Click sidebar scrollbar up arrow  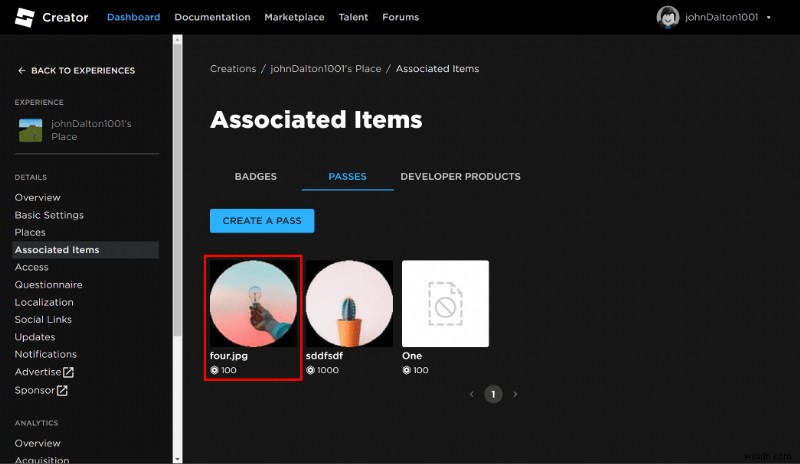[178, 39]
